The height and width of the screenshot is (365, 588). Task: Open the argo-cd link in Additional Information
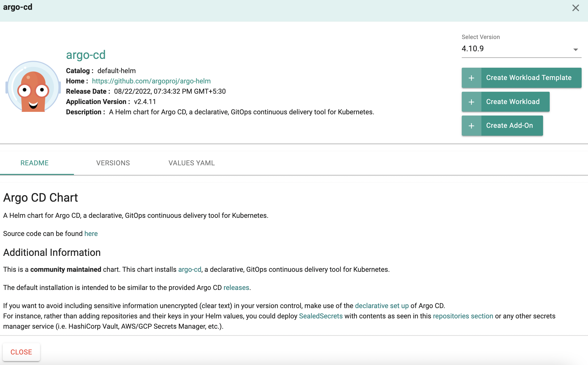click(190, 269)
